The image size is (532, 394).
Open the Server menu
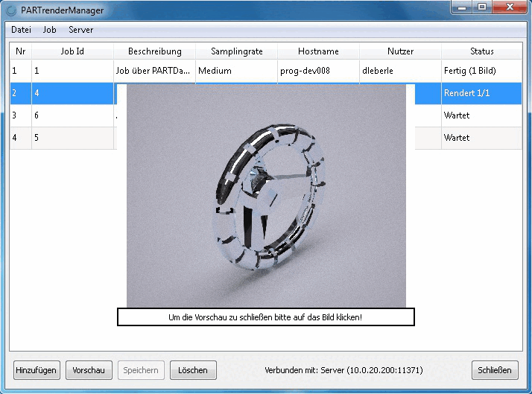point(80,30)
